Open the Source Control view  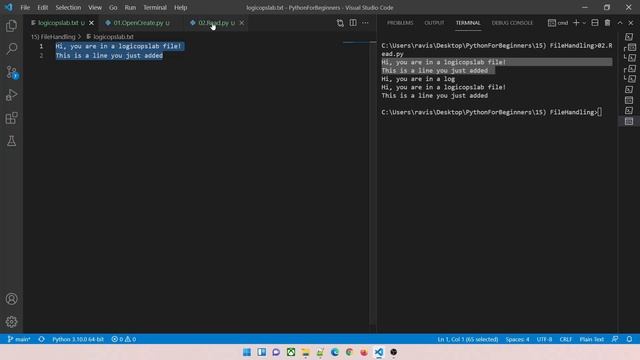coord(11,72)
